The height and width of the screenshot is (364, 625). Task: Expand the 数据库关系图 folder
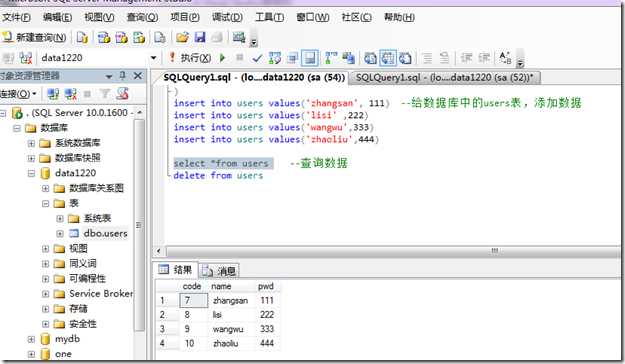[x=45, y=188]
